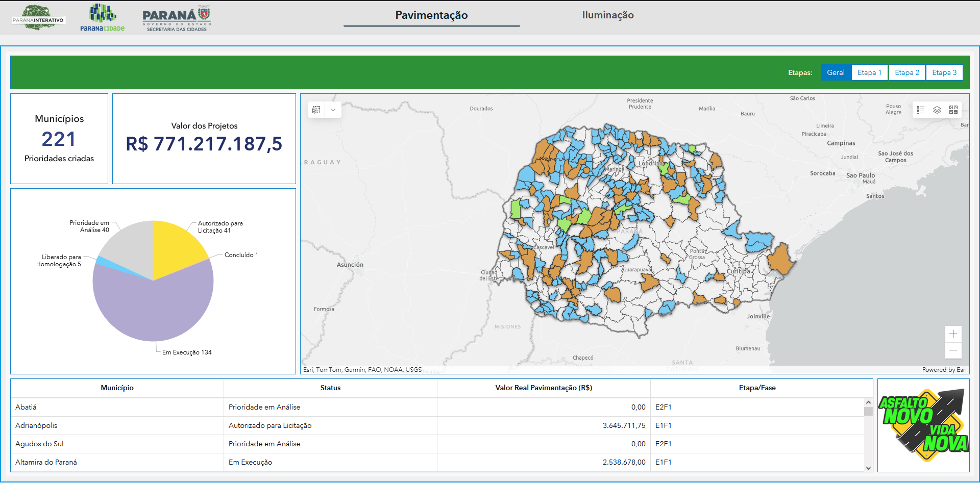Switch to the Pavimentação tab
Viewport: 980px width, 483px height.
pyautogui.click(x=431, y=15)
